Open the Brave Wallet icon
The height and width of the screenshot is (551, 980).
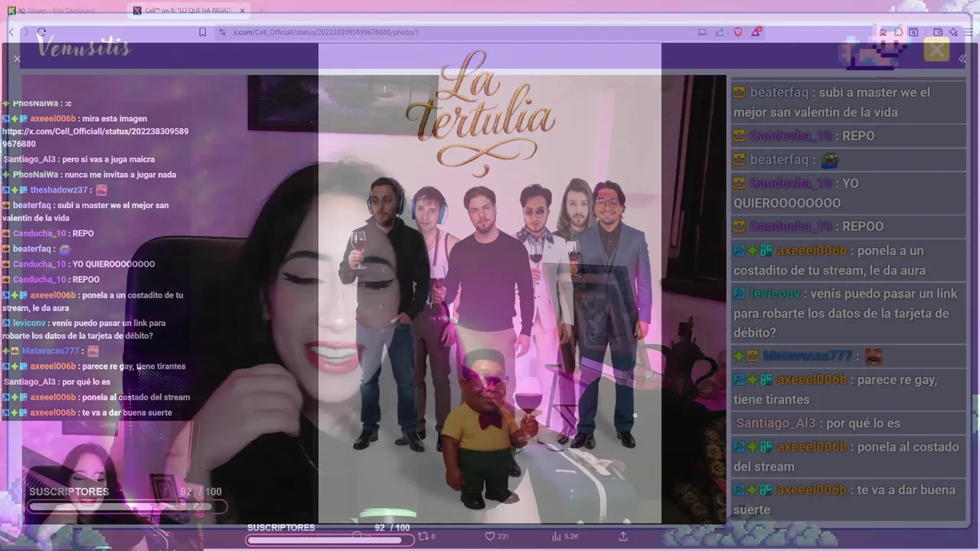click(938, 32)
